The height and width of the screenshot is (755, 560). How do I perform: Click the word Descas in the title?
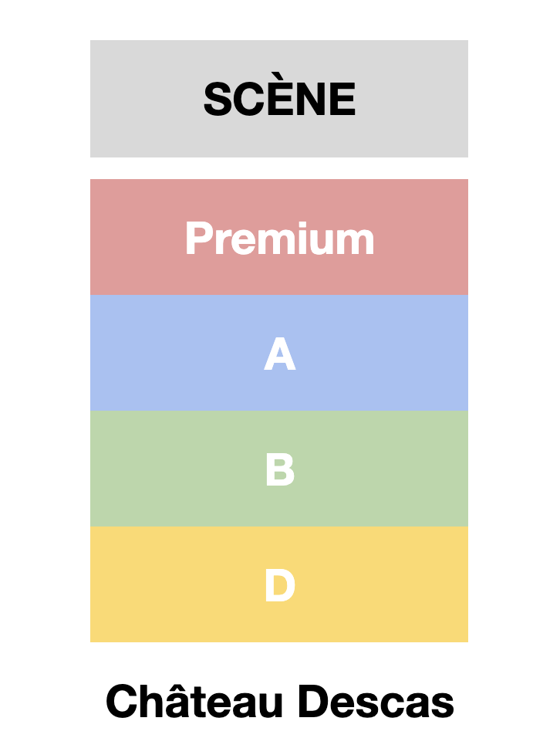click(x=376, y=703)
